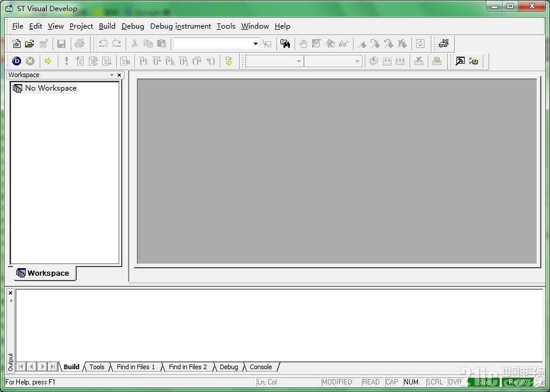Open the File menu
Image resolution: width=550 pixels, height=392 pixels.
[18, 26]
